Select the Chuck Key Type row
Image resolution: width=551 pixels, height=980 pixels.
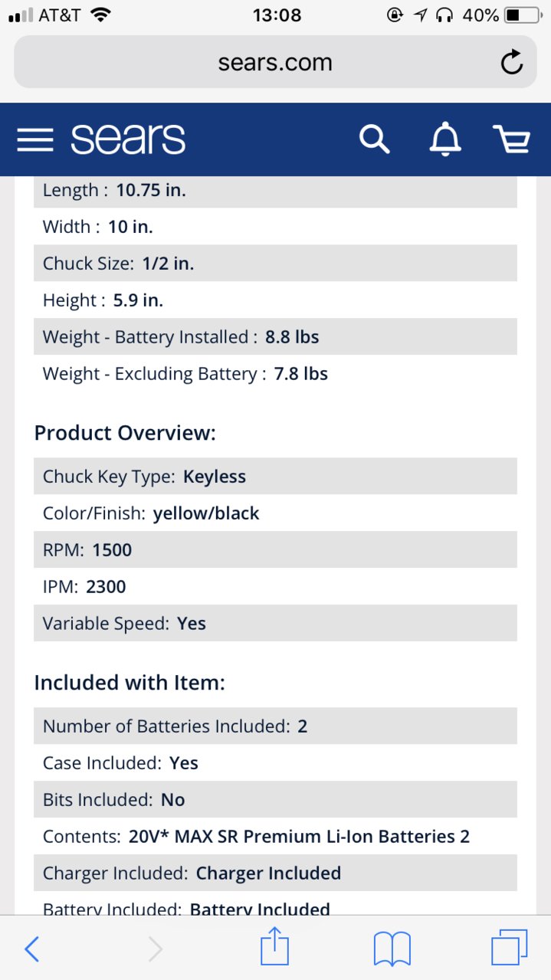pyautogui.click(x=275, y=476)
